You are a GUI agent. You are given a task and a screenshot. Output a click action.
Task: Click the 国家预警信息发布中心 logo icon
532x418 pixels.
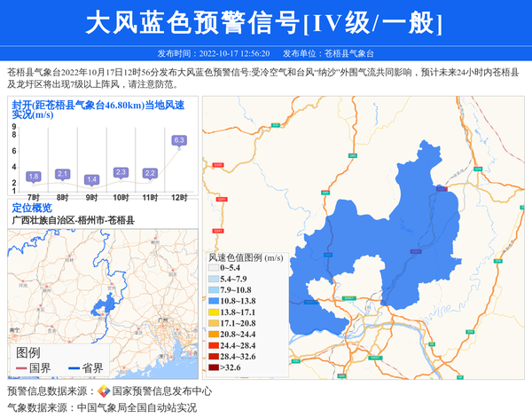click(x=104, y=391)
